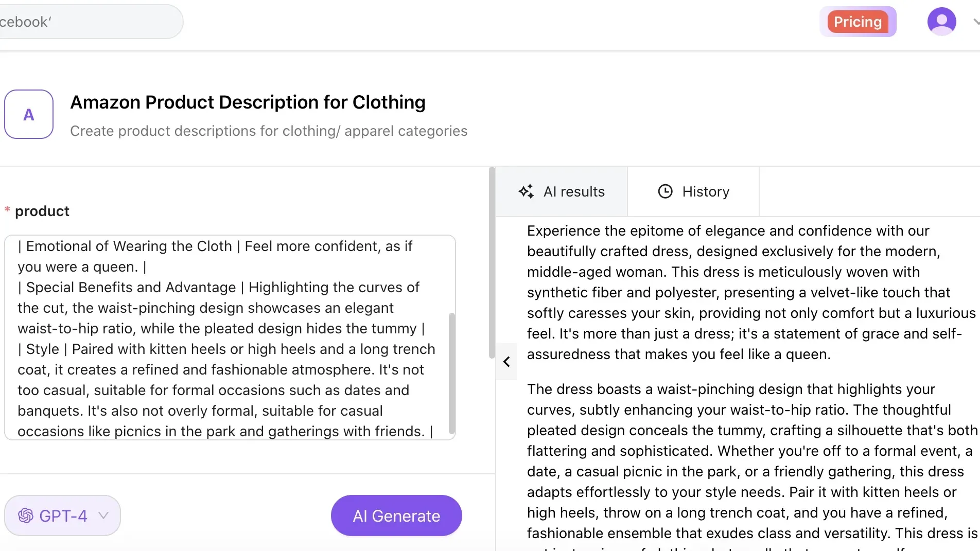Click the Amazon Product Description title

248,102
